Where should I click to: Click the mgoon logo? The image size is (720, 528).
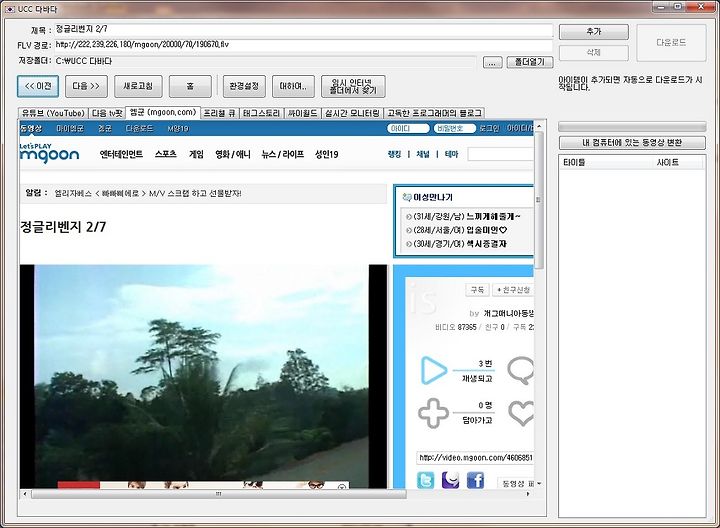click(x=49, y=153)
